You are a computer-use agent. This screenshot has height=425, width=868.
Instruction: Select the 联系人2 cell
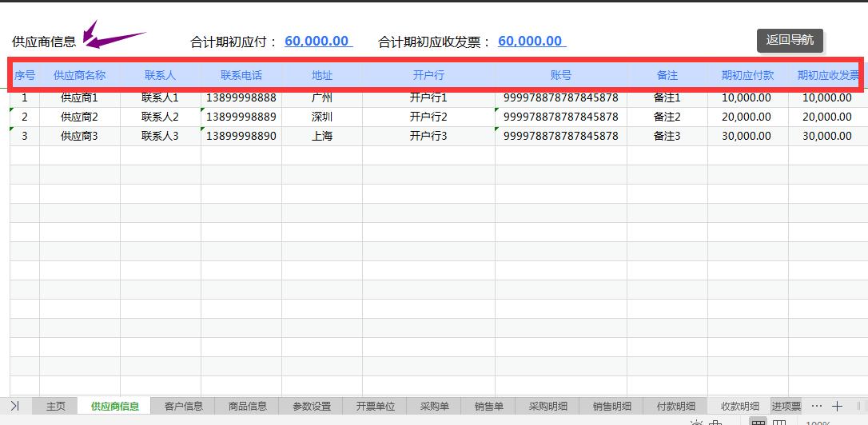click(160, 117)
